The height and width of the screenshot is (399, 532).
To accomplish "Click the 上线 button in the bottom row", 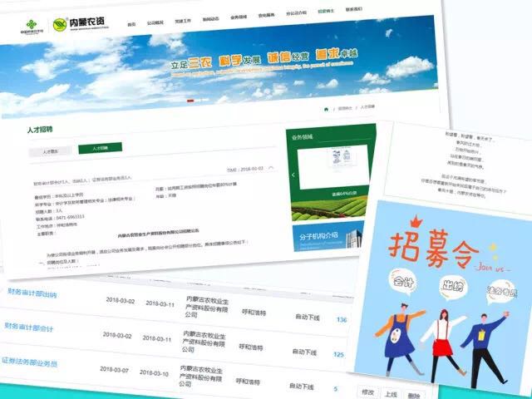I will coord(391,394).
